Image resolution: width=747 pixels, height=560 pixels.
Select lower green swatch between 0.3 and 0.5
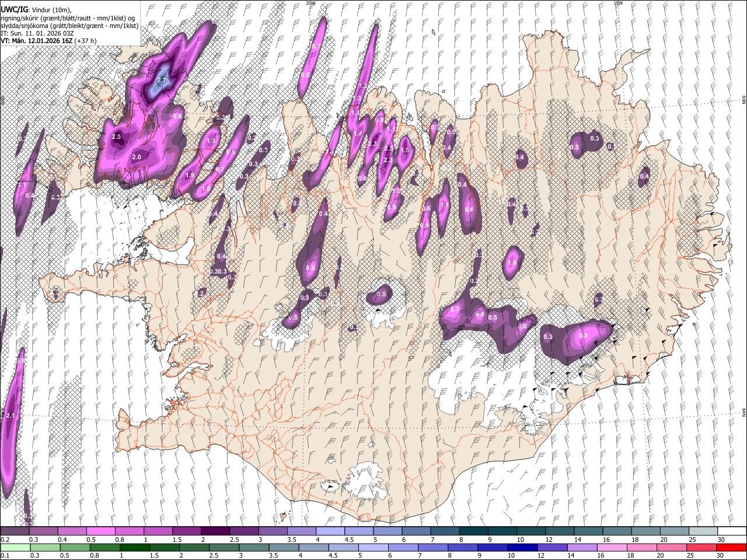[44, 547]
